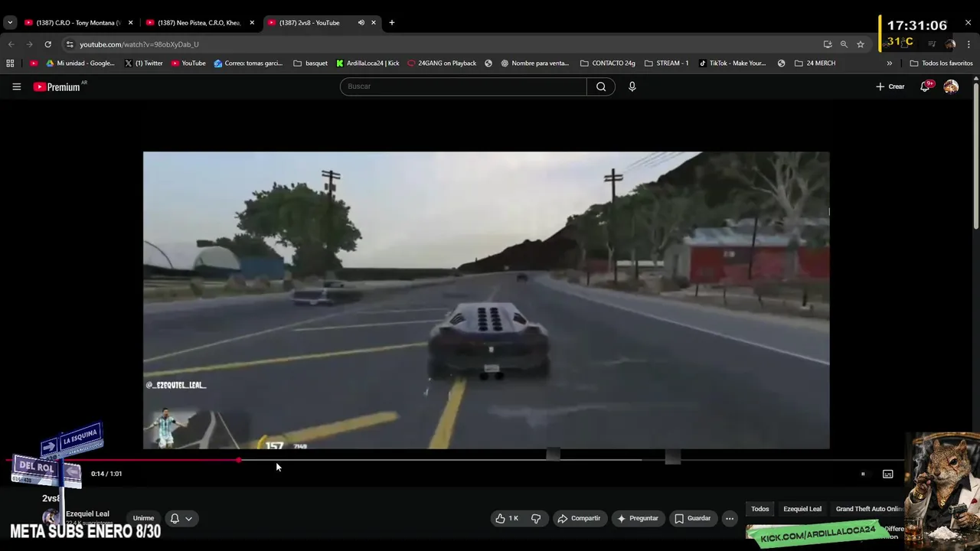Open Chrome three-dot menu
980x551 pixels.
pyautogui.click(x=969, y=44)
